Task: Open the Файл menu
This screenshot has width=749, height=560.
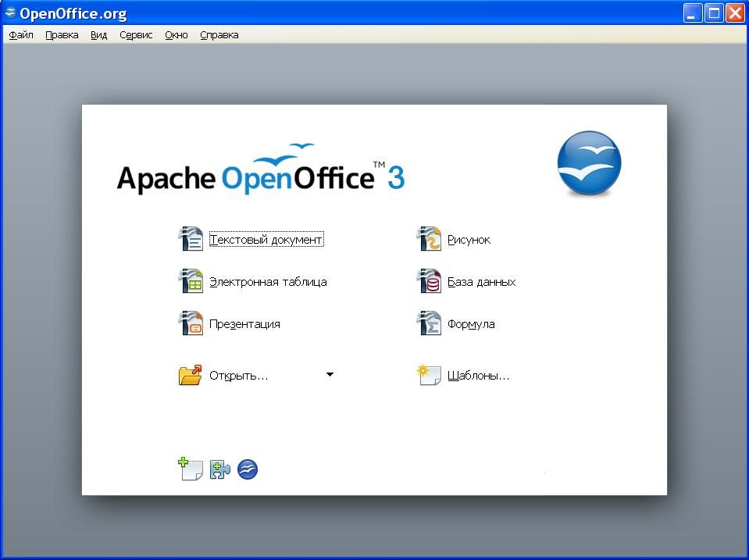Action: coord(21,35)
